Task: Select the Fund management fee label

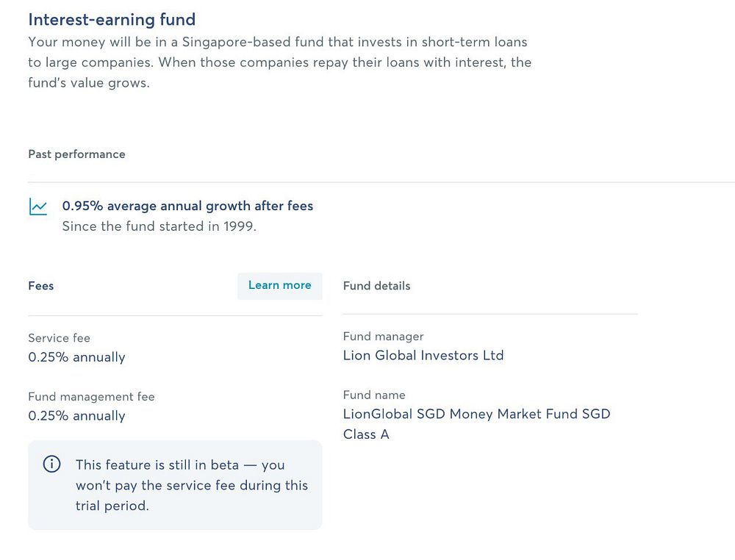Action: pyautogui.click(x=91, y=397)
